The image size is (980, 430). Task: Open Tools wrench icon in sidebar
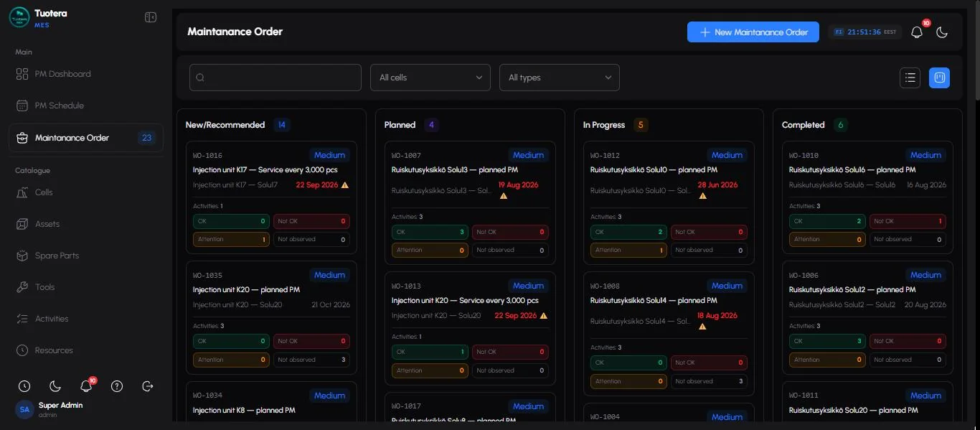tap(22, 287)
